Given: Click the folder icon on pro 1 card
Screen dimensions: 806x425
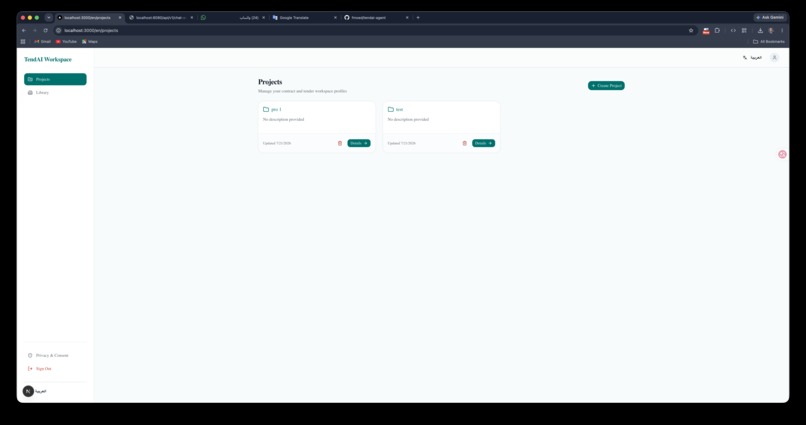Looking at the screenshot, I should click(266, 109).
